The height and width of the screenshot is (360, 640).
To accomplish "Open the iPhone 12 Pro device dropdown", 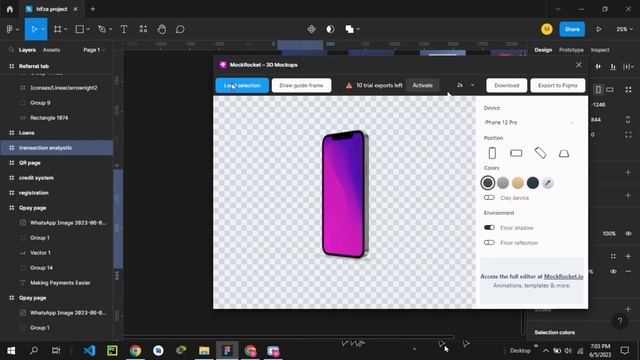I will [x=529, y=122].
